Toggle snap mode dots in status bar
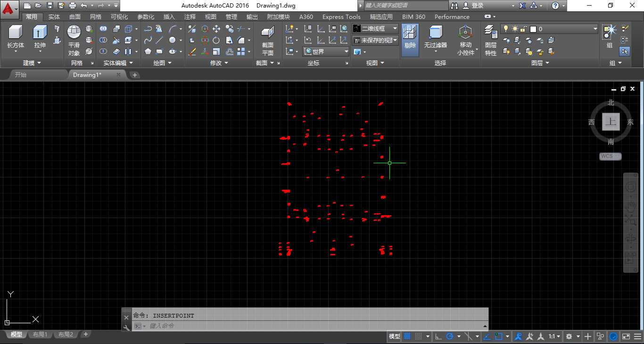Viewport: 644px width, 344px height. (x=419, y=336)
